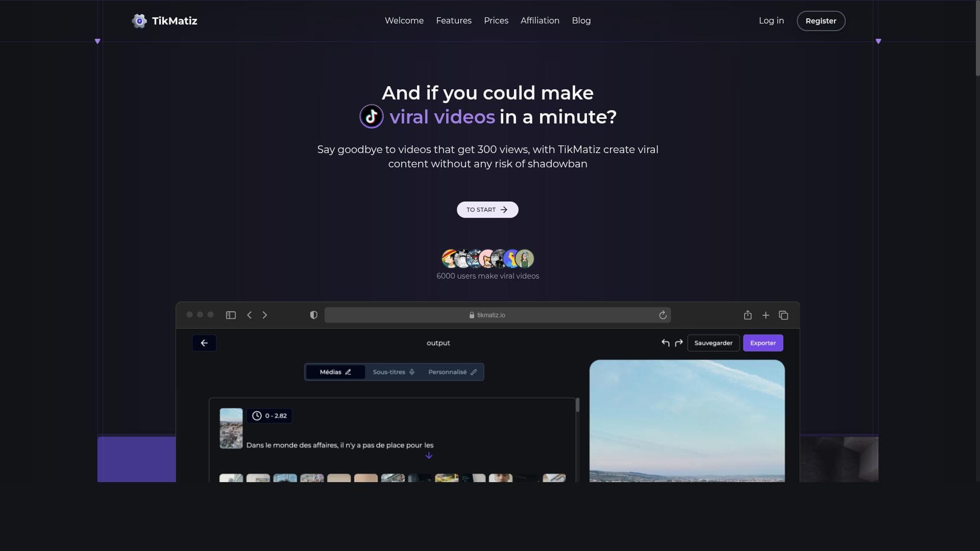This screenshot has width=980, height=551.
Task: Expand the purple down arrow below subtitle text
Action: (429, 456)
